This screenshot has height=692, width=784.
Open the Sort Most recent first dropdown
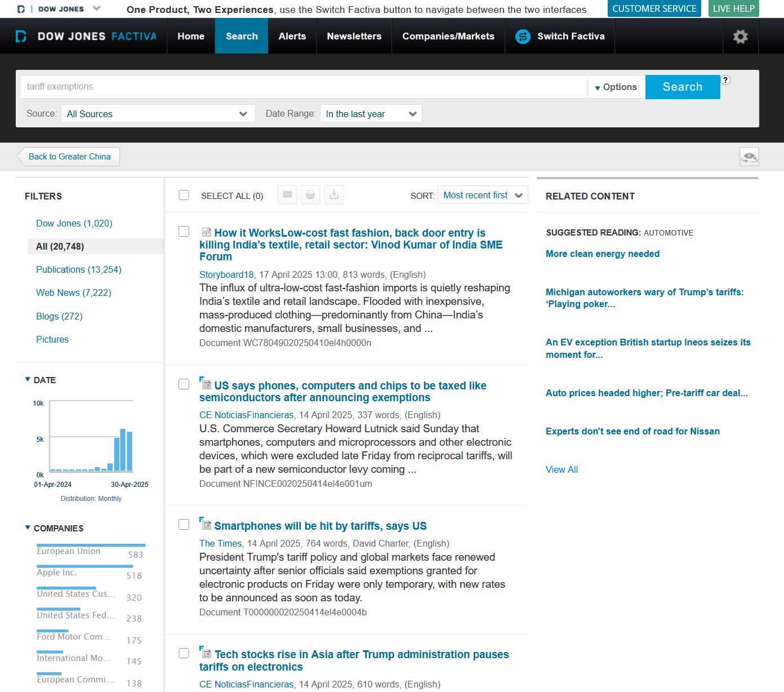(483, 195)
